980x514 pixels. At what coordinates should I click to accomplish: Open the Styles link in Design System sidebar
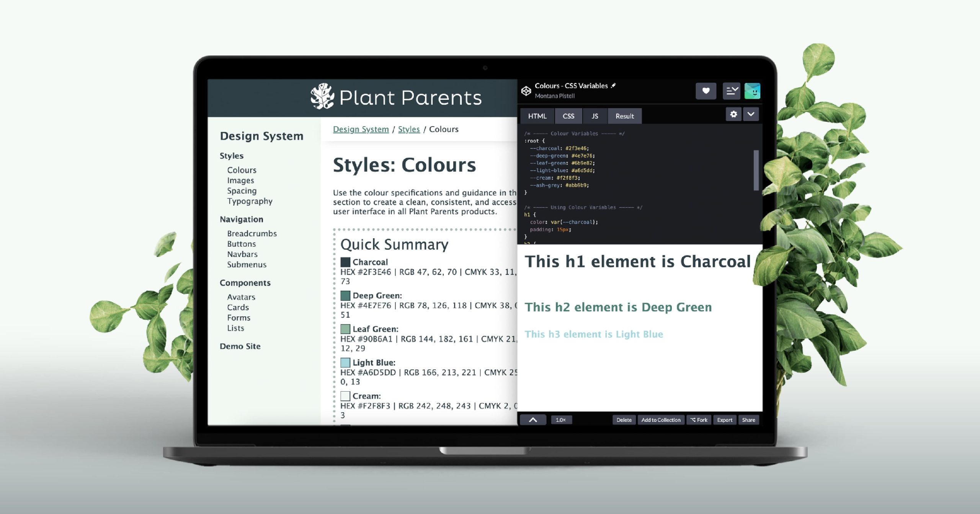coord(231,156)
